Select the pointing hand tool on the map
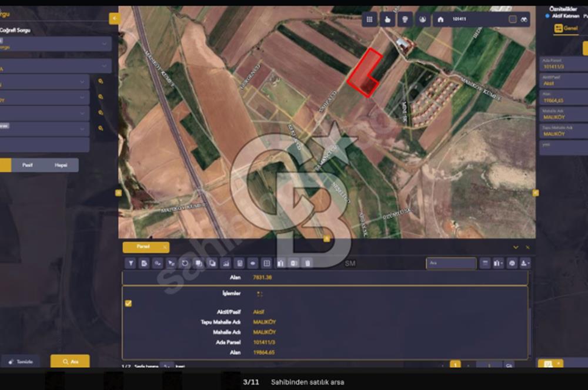Image resolution: width=588 pixels, height=390 pixels. [x=387, y=19]
